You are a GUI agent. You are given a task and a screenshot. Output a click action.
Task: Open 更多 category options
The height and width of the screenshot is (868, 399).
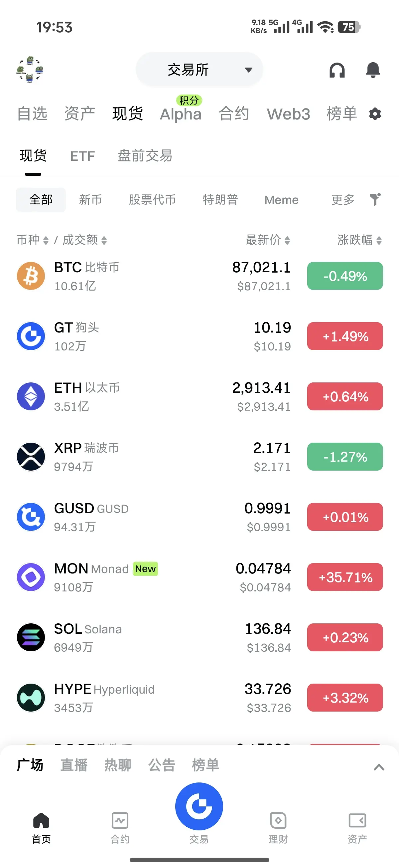(343, 200)
